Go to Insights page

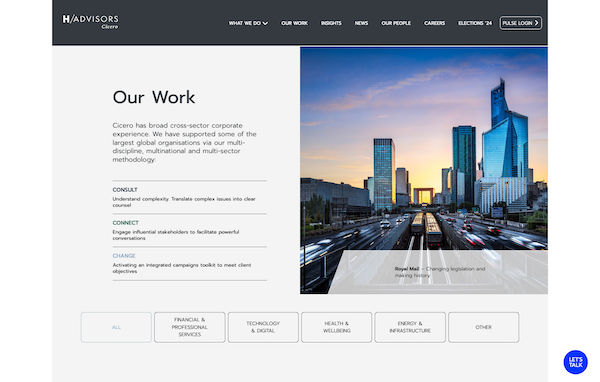[331, 23]
